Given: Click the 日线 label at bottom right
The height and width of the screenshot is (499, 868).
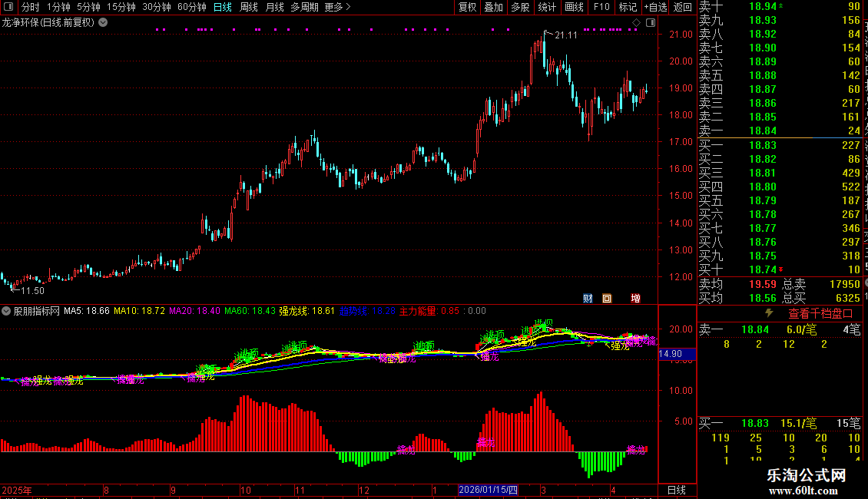Looking at the screenshot, I should coord(677,490).
